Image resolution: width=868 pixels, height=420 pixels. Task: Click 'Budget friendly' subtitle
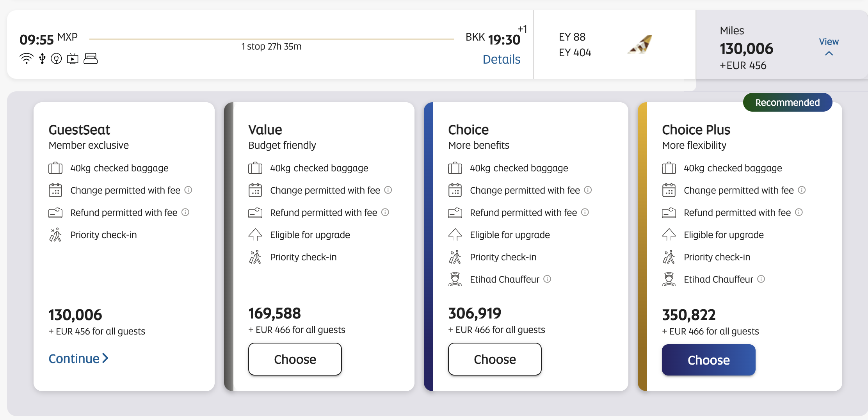(282, 145)
